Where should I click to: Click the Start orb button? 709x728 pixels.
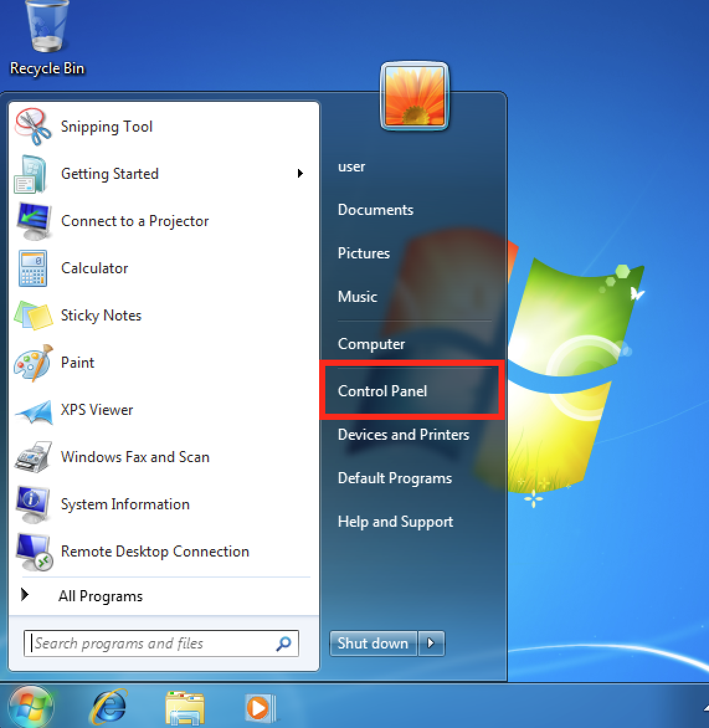coord(31,707)
